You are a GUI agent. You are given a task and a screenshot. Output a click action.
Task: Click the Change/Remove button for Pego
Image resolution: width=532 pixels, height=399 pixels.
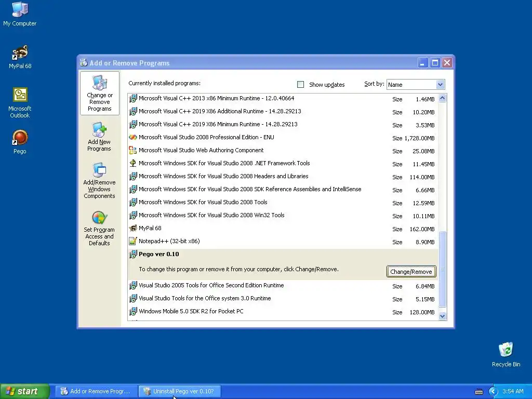point(411,271)
